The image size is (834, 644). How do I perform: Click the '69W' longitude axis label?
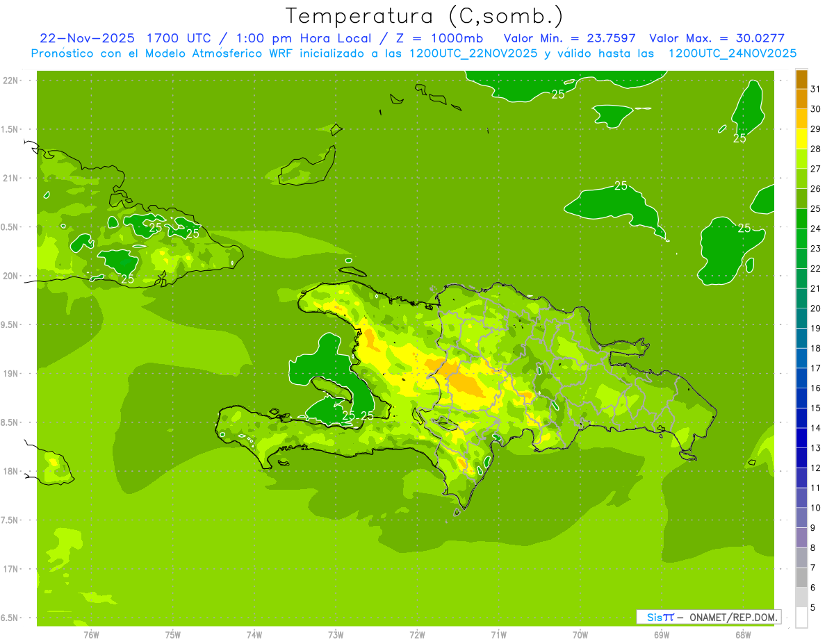click(662, 635)
